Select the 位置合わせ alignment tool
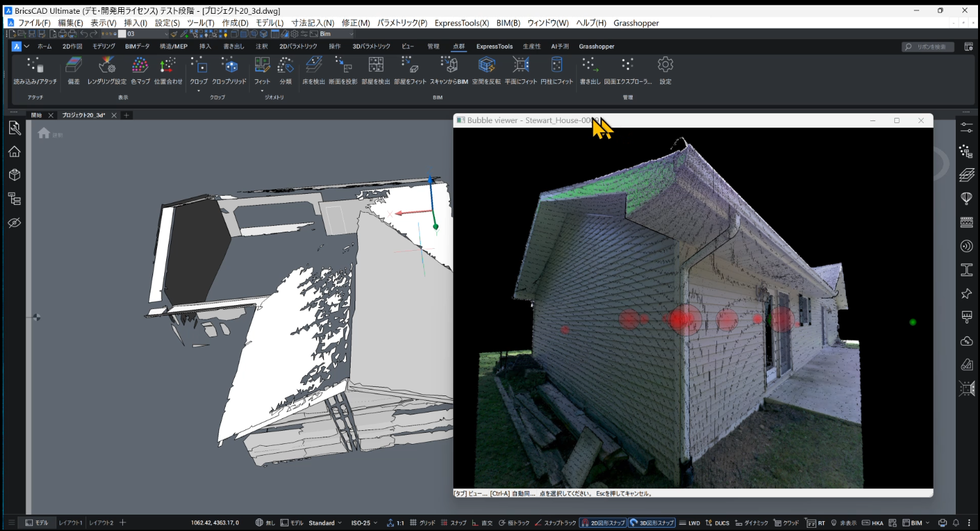The width and height of the screenshot is (980, 531). click(x=169, y=65)
